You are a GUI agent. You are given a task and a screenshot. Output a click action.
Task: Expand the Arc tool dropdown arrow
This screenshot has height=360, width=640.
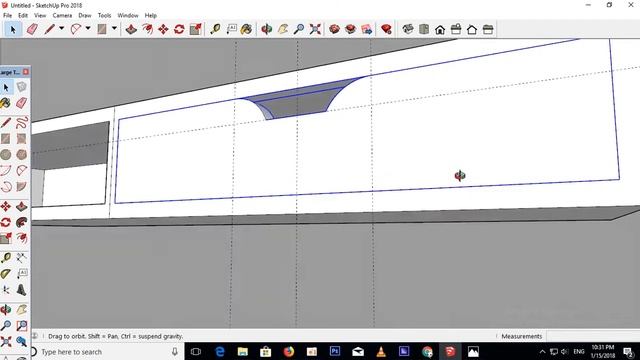tap(88, 29)
